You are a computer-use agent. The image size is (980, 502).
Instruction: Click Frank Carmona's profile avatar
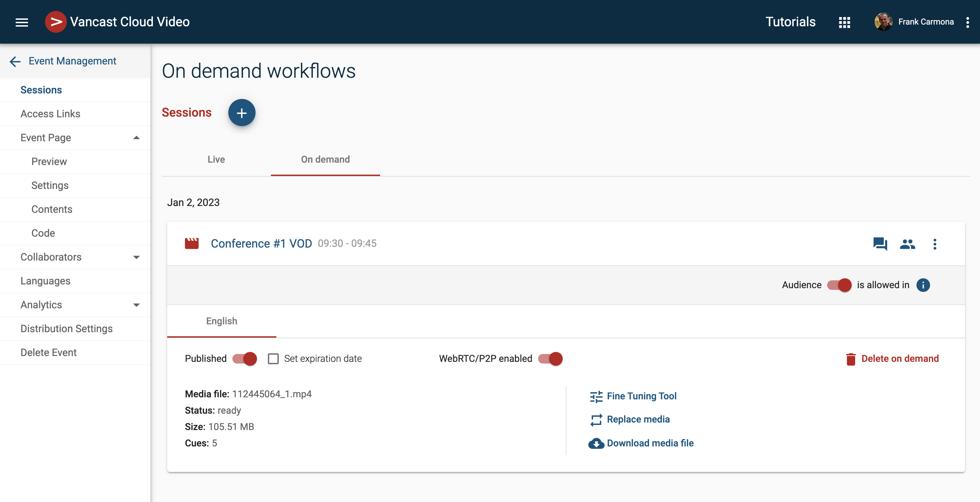[883, 22]
